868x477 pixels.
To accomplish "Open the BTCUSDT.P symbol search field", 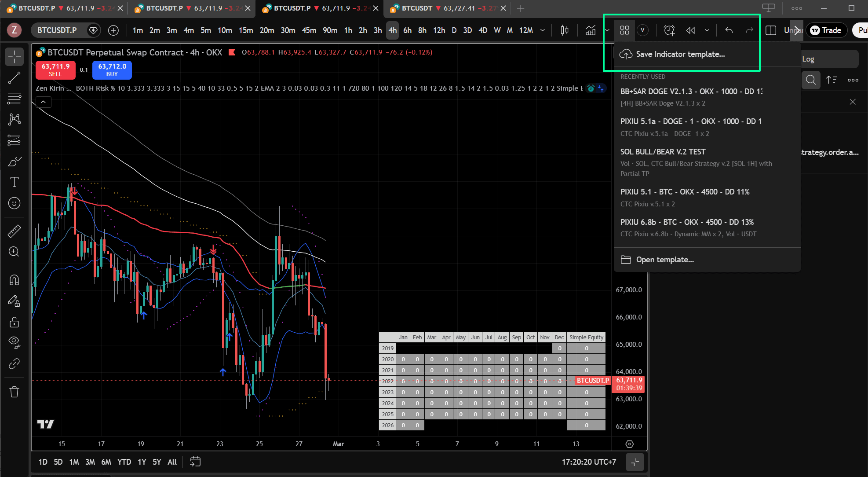I will tap(57, 30).
